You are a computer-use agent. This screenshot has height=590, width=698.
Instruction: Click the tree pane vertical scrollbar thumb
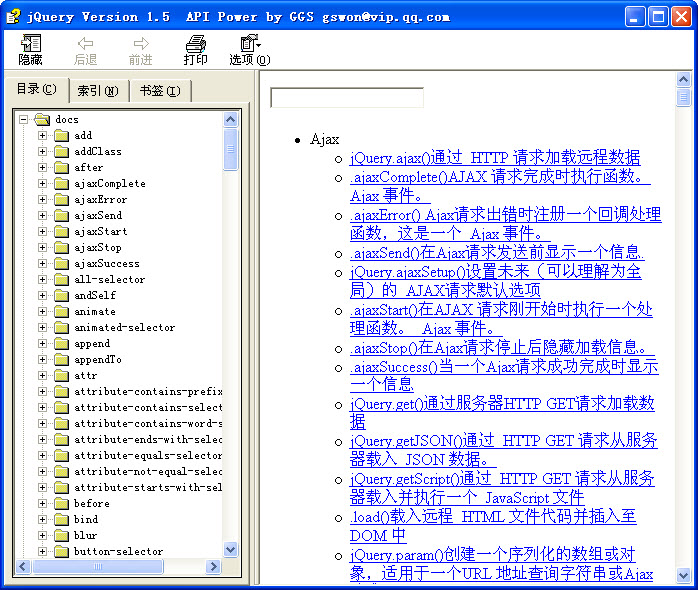click(231, 149)
